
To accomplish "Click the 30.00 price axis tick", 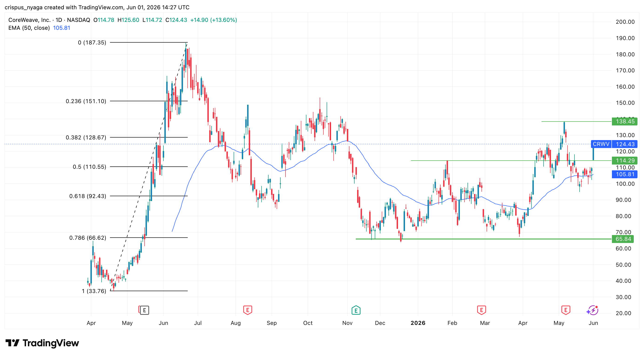I will point(624,297).
